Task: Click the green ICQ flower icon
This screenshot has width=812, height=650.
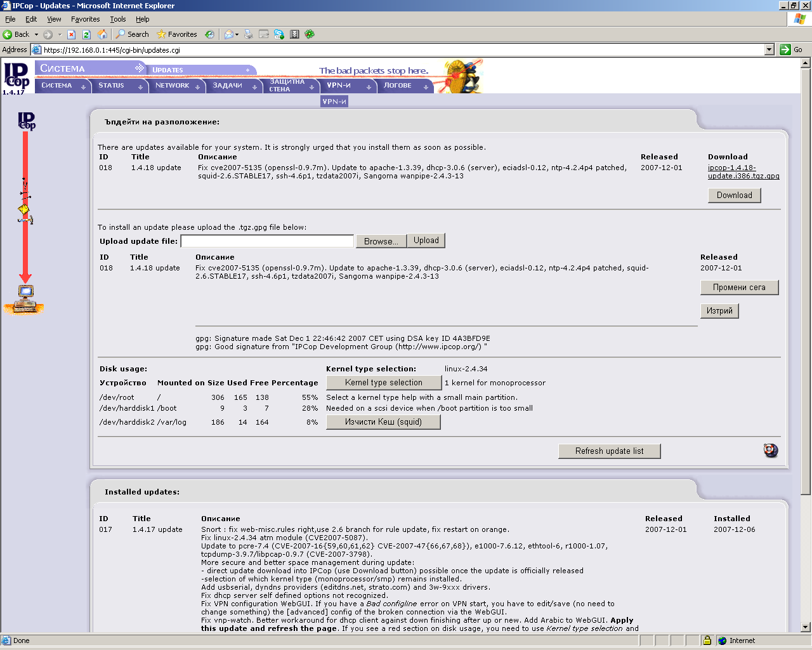Action: coord(310,34)
